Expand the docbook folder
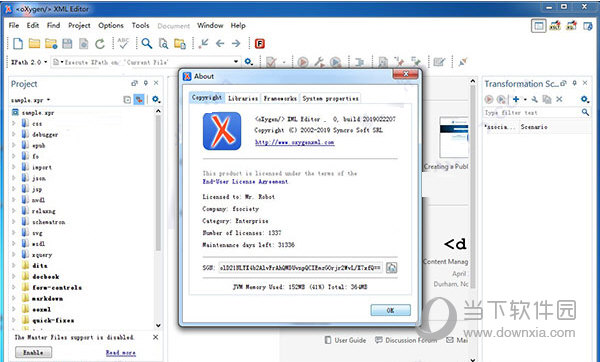 (x=14, y=276)
